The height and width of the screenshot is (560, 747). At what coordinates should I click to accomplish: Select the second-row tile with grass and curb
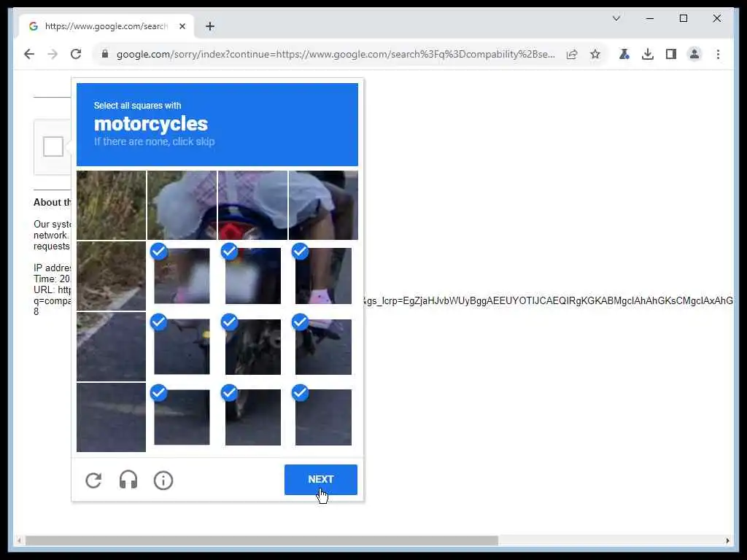(x=111, y=276)
